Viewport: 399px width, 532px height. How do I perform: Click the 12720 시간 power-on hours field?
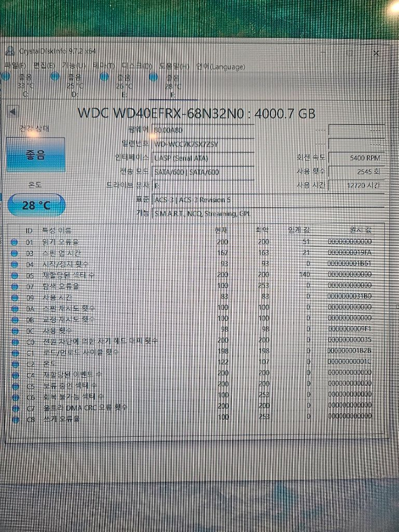pos(356,185)
